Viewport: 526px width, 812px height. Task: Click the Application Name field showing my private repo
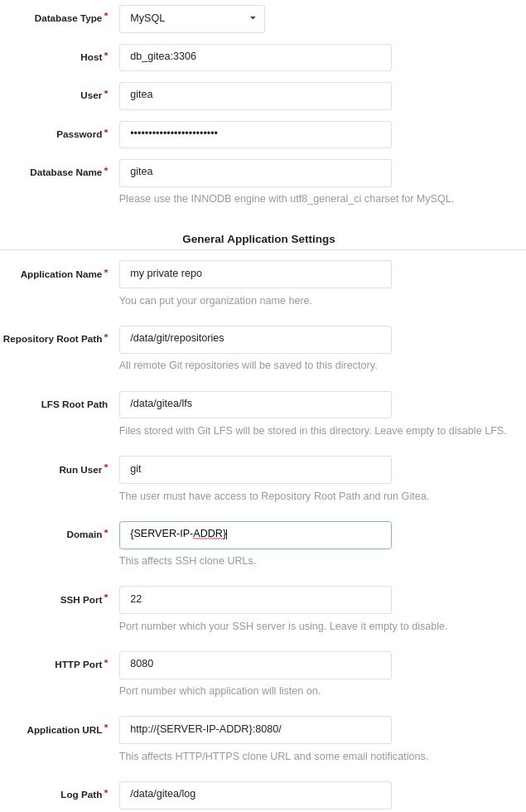(x=255, y=274)
